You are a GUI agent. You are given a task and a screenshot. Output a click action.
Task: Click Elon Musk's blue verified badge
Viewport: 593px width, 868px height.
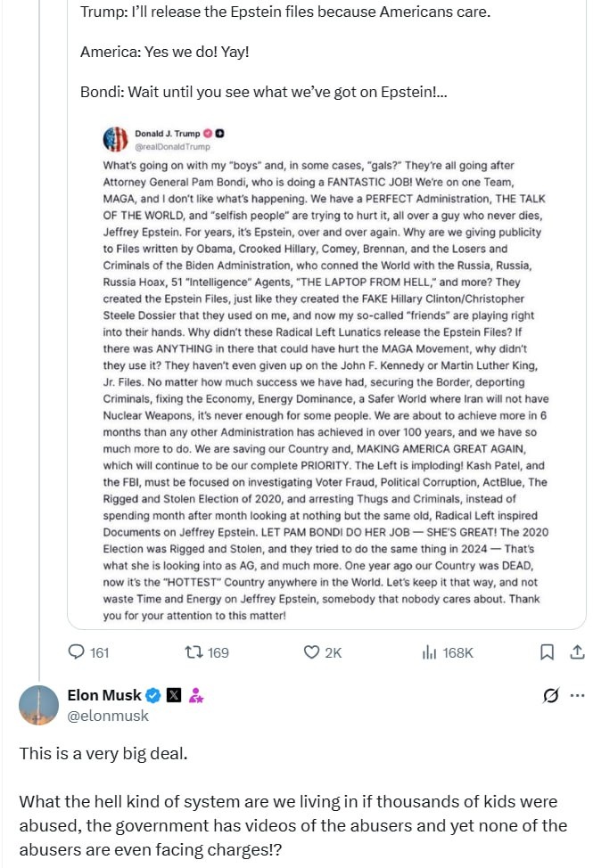pyautogui.click(x=152, y=695)
